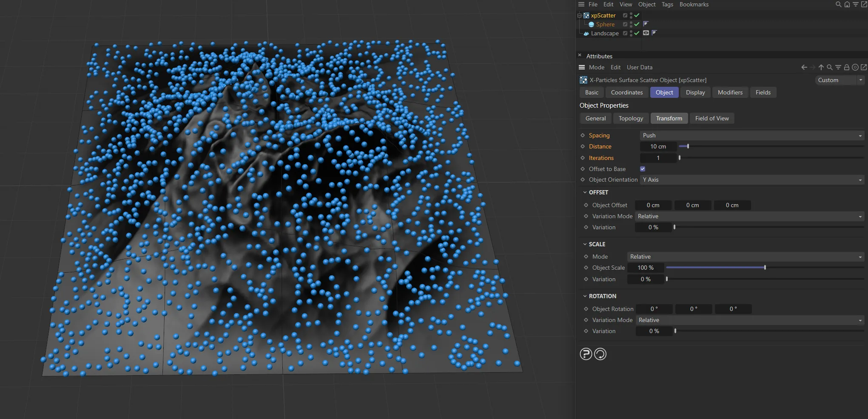Click the back arrow in Attributes panel
Viewport: 868px width, 419px height.
[803, 67]
